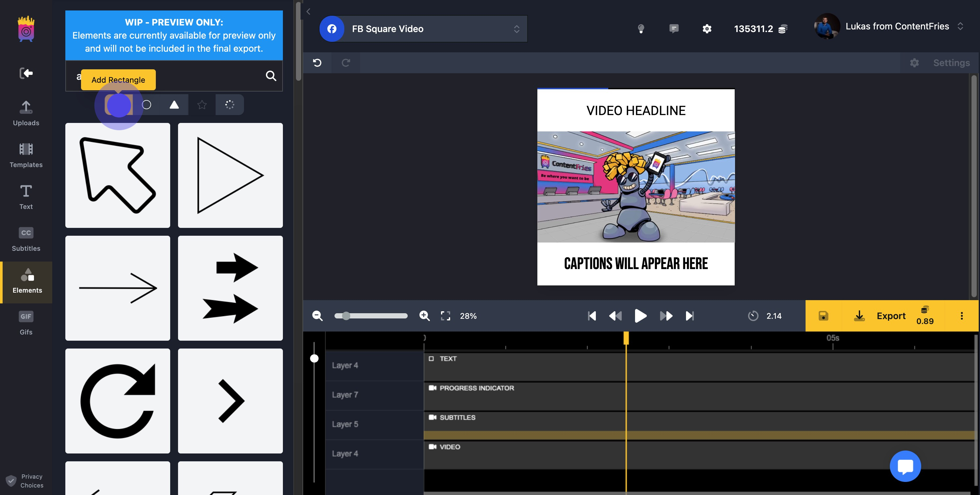Screen dimensions: 980x495
Task: Click the search magnifier icon
Action: (271, 76)
